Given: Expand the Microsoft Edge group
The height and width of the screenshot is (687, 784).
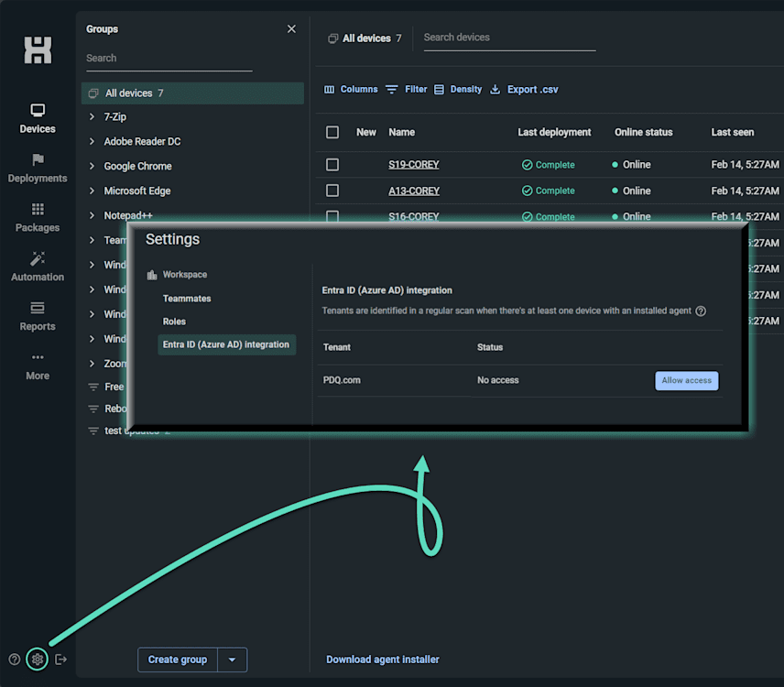Looking at the screenshot, I should (x=92, y=191).
